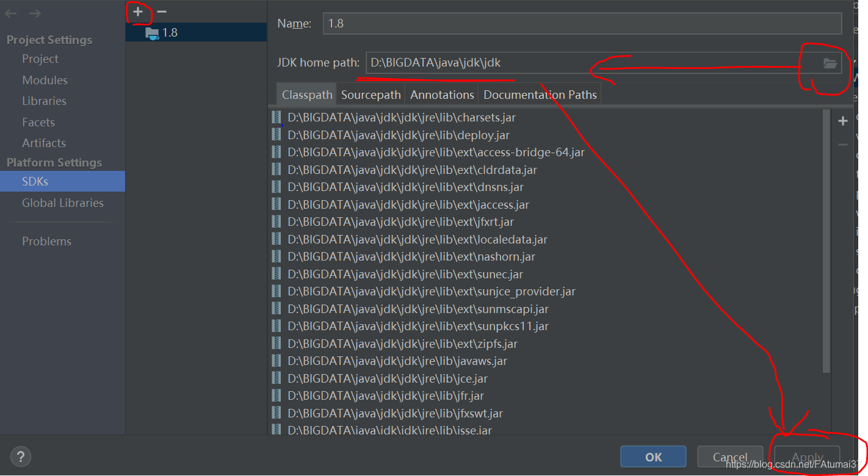Open the JDK home path folder browser icon
The height and width of the screenshot is (476, 868).
(x=830, y=62)
